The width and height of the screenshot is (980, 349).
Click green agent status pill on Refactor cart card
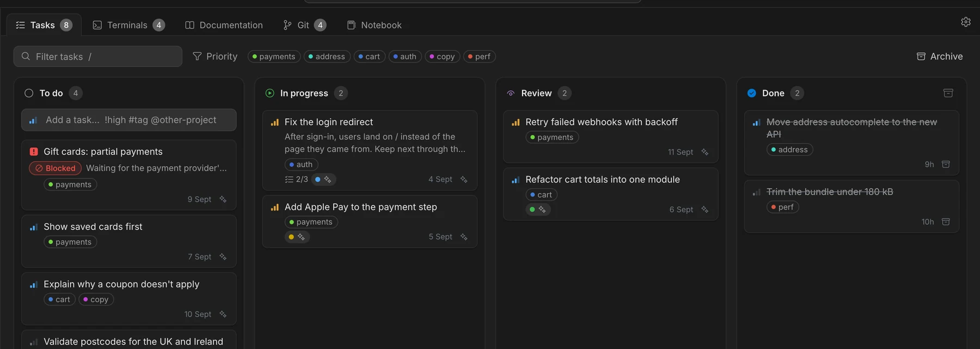pos(538,210)
